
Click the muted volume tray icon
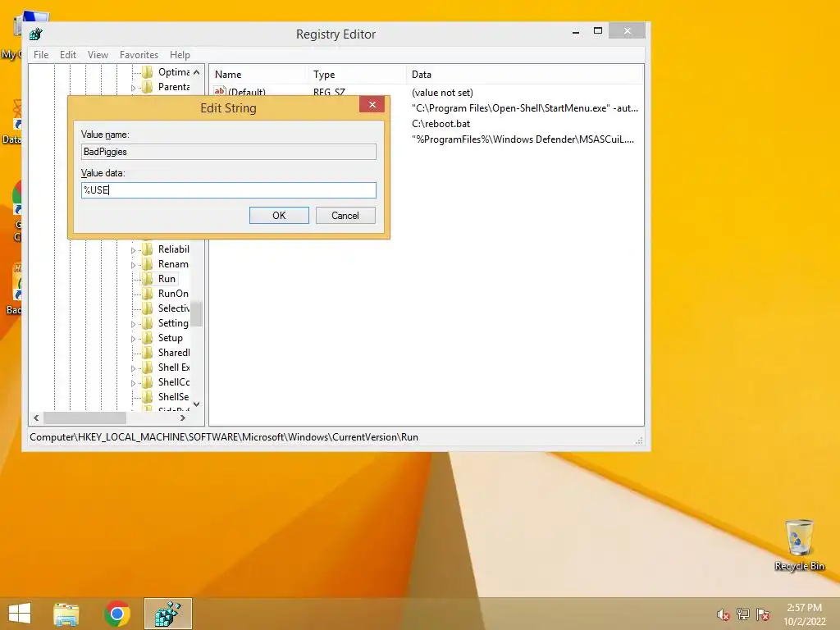point(723,614)
